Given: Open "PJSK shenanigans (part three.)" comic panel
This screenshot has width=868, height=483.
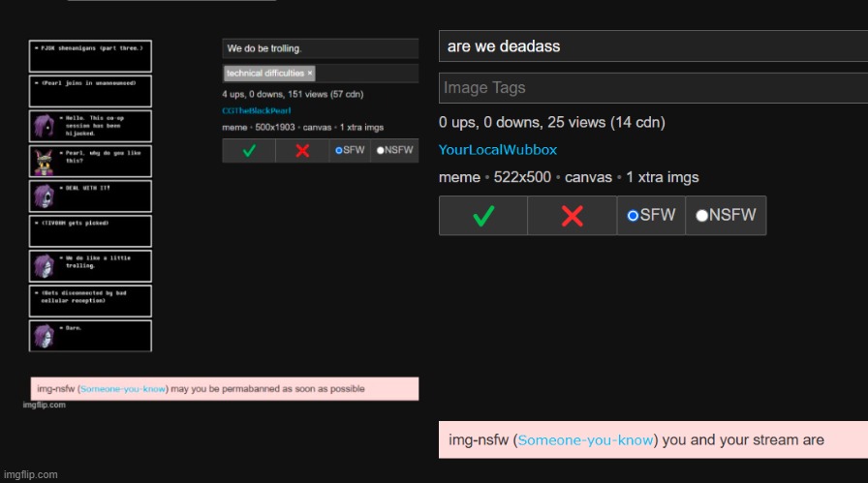Looking at the screenshot, I should 90,55.
